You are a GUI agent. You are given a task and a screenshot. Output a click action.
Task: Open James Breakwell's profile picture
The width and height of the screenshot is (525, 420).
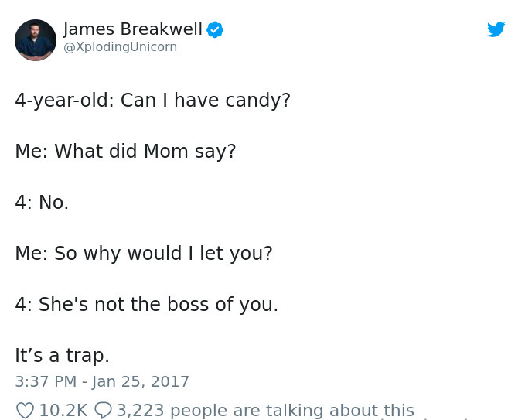36,40
